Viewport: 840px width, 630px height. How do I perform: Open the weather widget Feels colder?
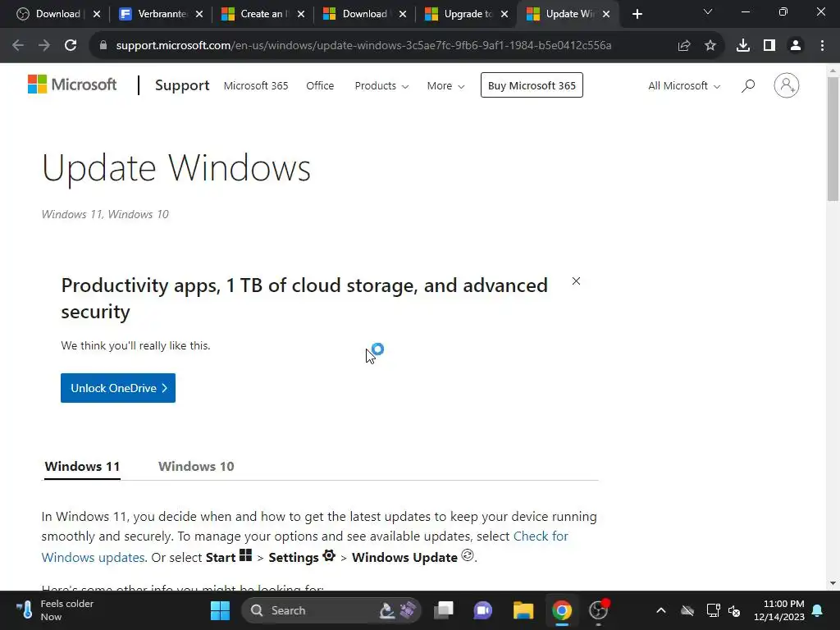pyautogui.click(x=53, y=610)
